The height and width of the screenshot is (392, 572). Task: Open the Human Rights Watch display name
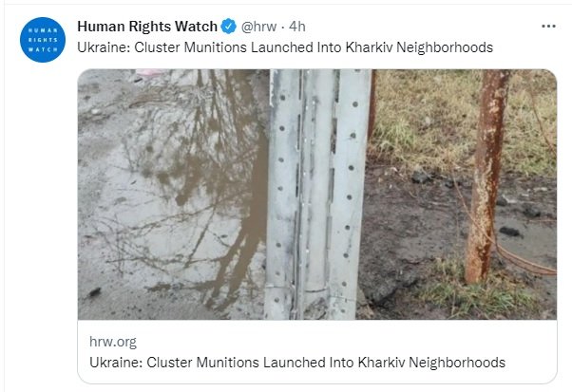pos(147,27)
